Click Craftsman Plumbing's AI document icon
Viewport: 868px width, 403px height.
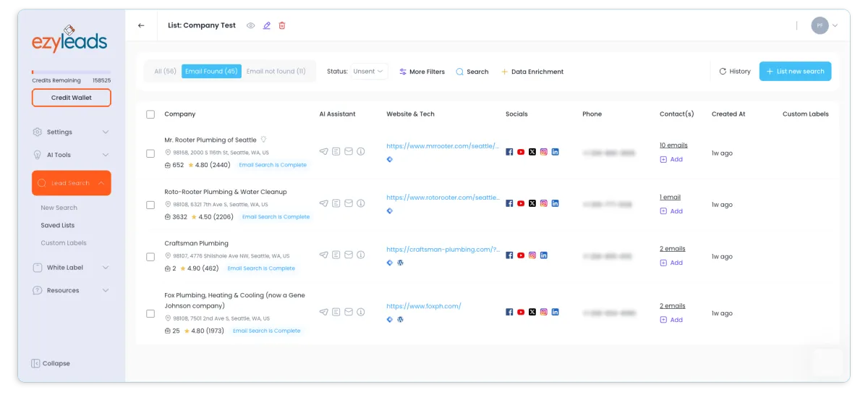point(336,255)
